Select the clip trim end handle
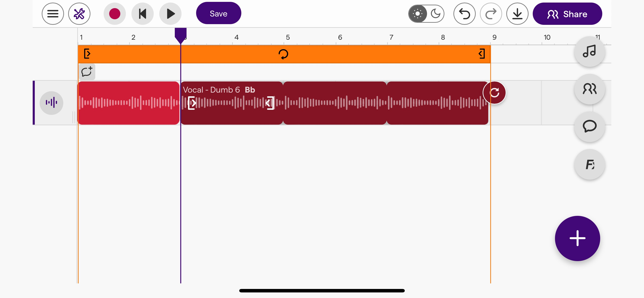This screenshot has width=644, height=298. [x=270, y=103]
